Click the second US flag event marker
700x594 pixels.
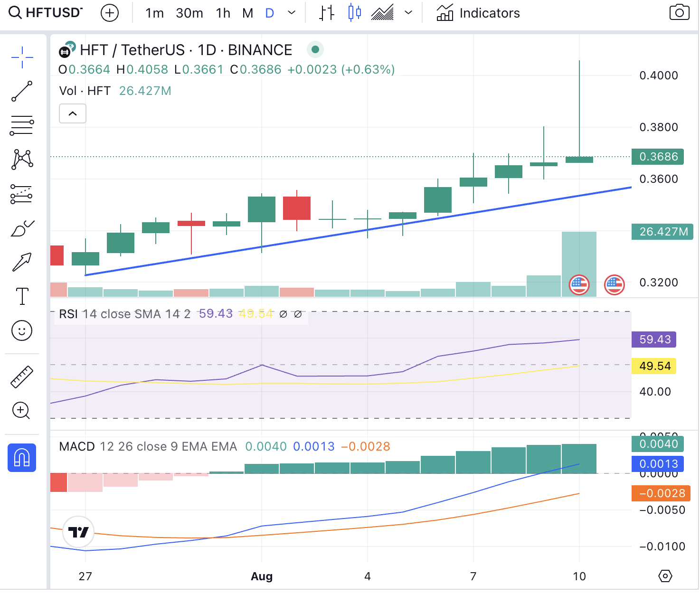(614, 285)
